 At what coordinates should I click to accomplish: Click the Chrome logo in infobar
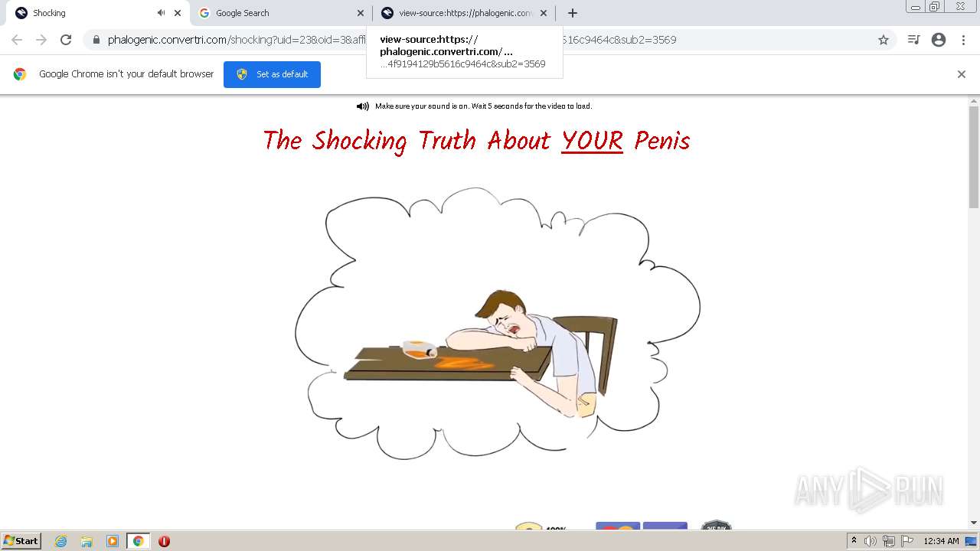20,74
